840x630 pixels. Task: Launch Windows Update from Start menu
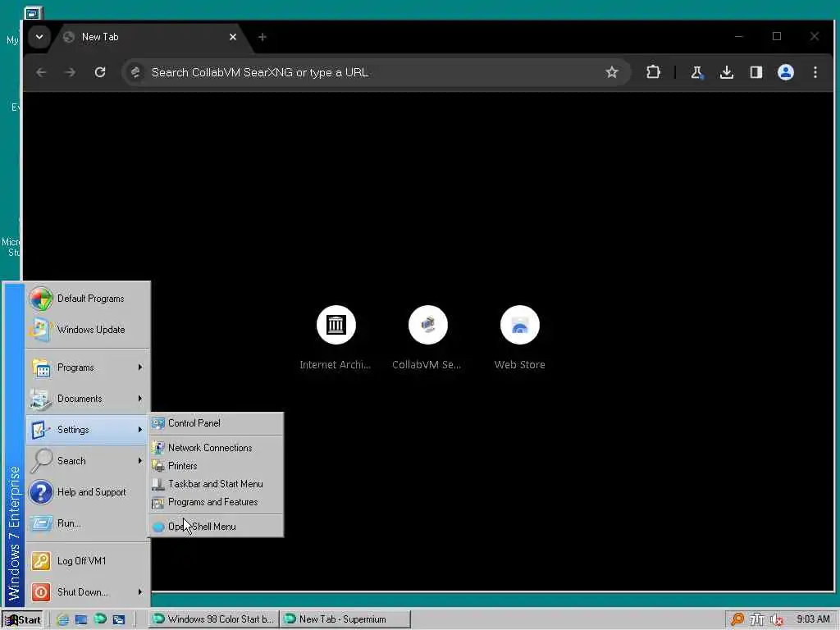pyautogui.click(x=87, y=330)
